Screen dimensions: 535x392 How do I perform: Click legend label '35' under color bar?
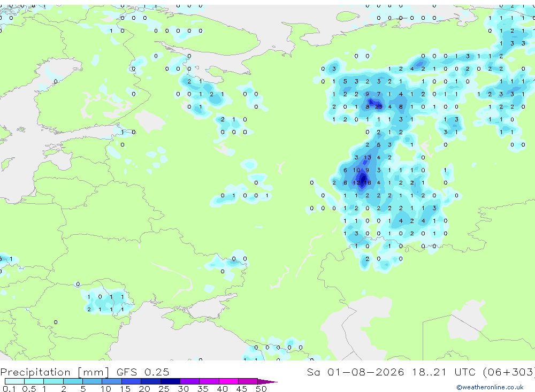(x=203, y=389)
